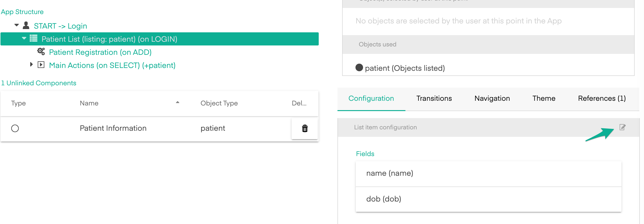Select the dob (dob) field row
Image resolution: width=644 pixels, height=224 pixels.
[x=488, y=199]
